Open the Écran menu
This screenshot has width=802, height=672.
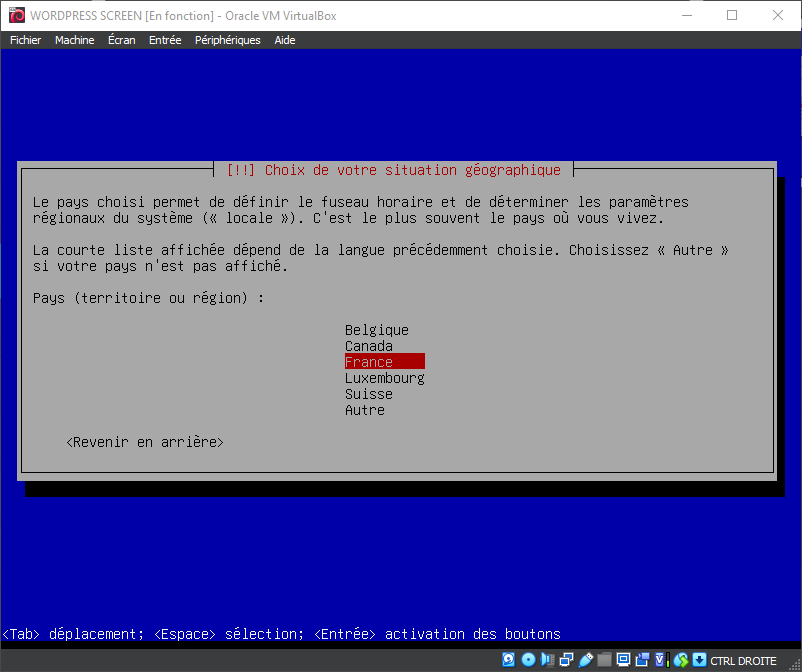click(x=121, y=40)
